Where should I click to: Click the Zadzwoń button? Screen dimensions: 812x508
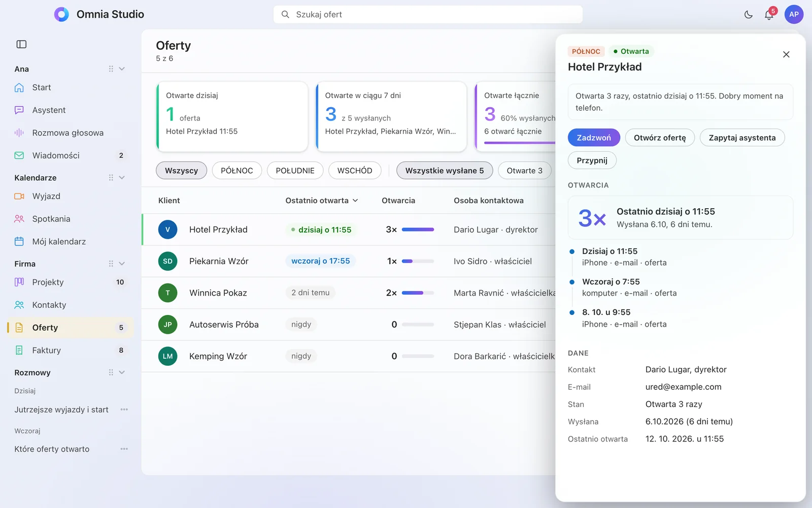click(x=594, y=138)
